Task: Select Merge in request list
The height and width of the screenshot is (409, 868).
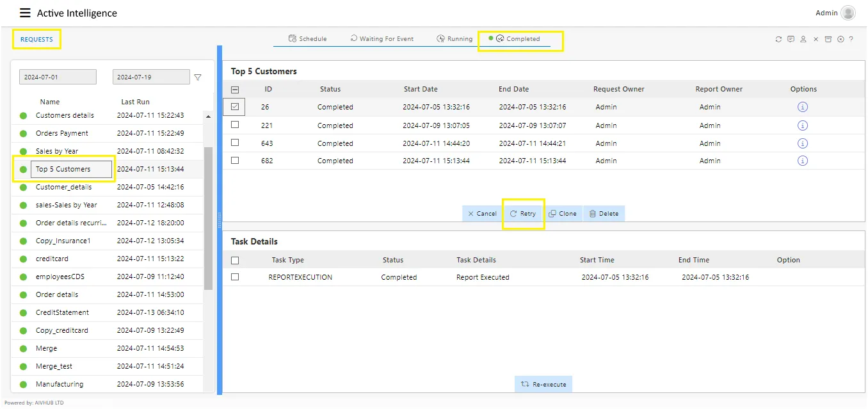Action: [x=46, y=349]
